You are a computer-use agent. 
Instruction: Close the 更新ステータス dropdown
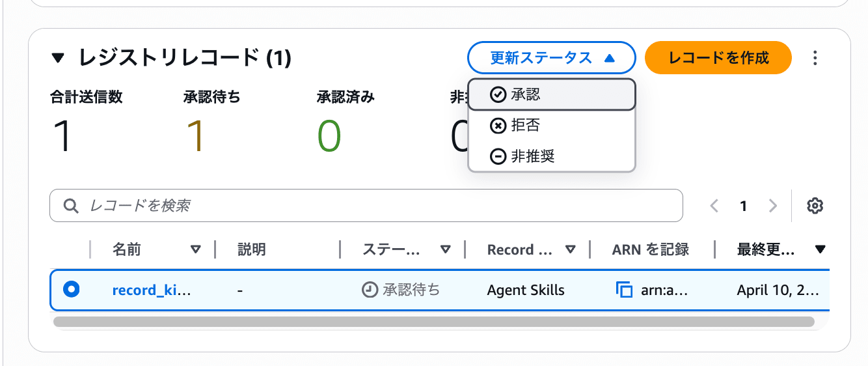(550, 59)
